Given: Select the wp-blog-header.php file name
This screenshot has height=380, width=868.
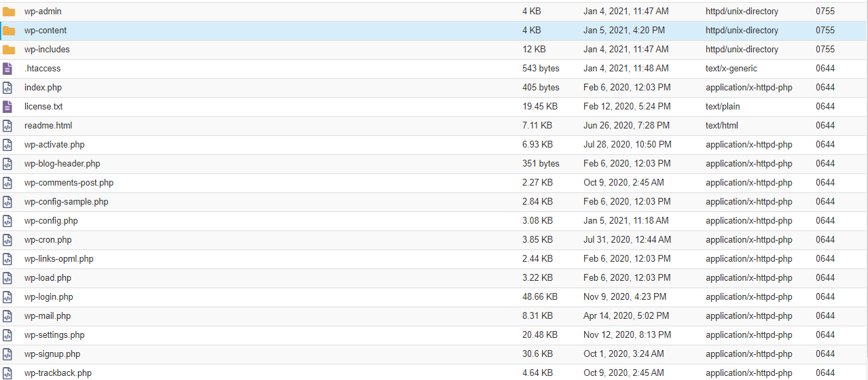Looking at the screenshot, I should tap(62, 164).
